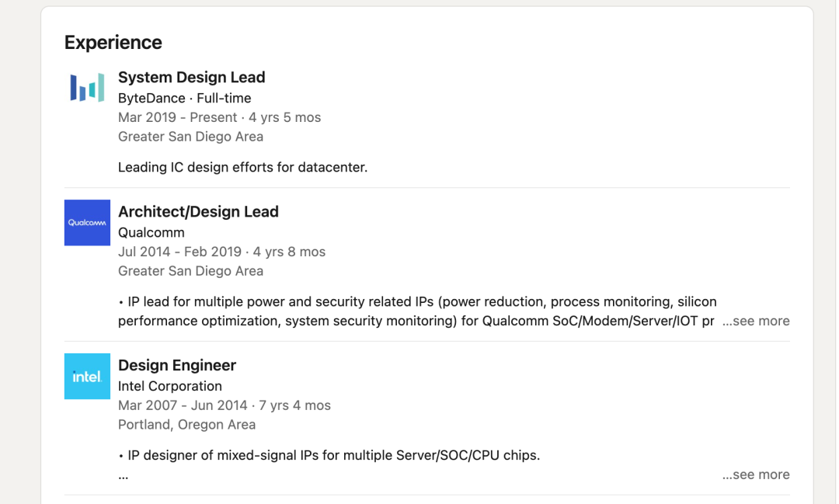The width and height of the screenshot is (839, 504).
Task: Click the Architect/Design Lead job title
Action: coord(198,211)
